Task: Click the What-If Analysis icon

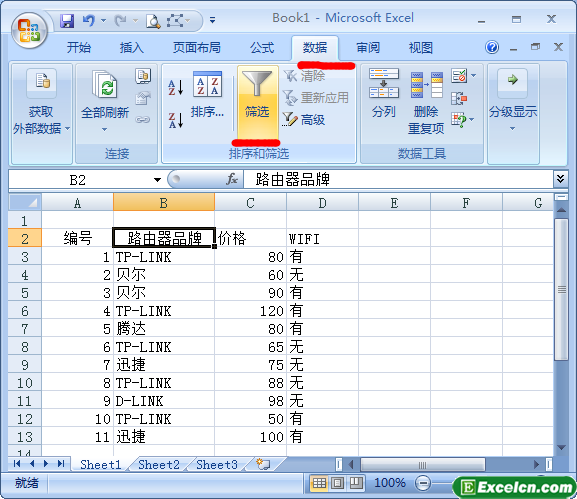Action: click(x=459, y=120)
